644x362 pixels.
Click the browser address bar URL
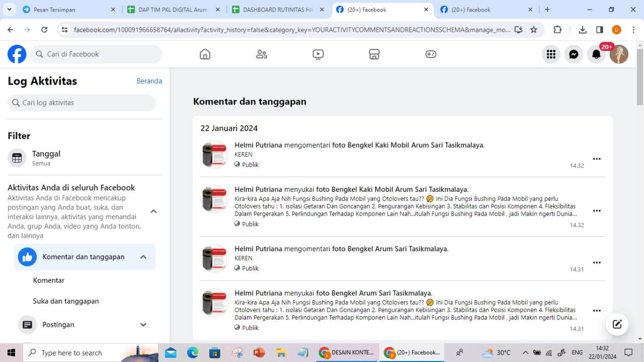[292, 30]
